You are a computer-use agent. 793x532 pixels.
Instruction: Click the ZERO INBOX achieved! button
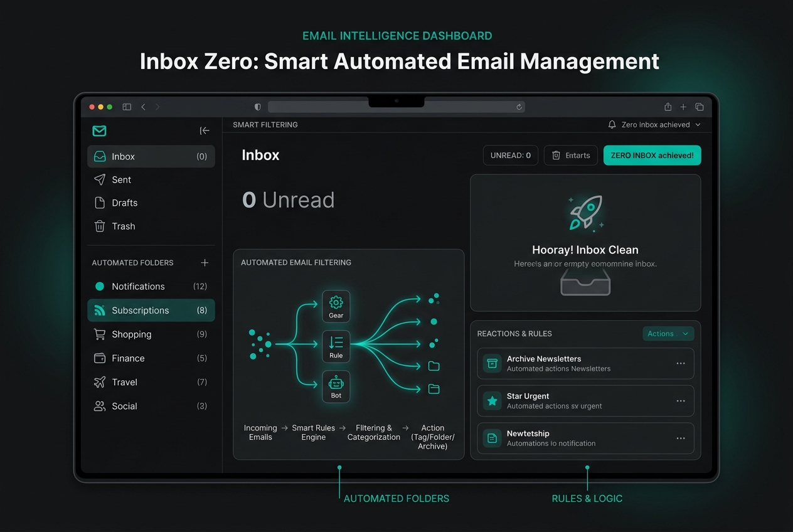pyautogui.click(x=652, y=156)
